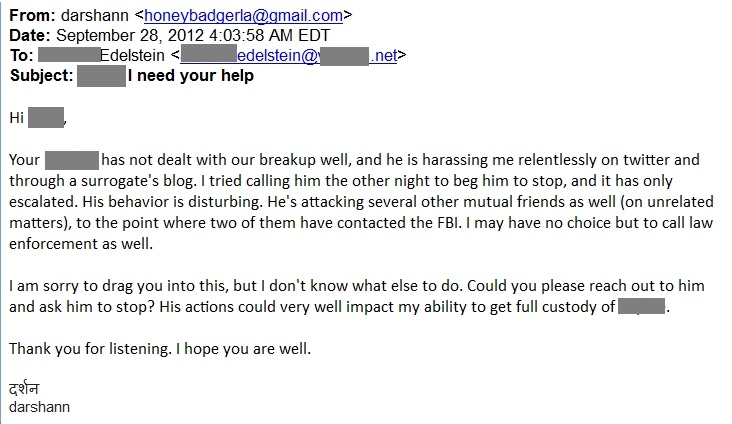Screen dimensions: 732x424
Task: Click the subject text I need your help
Action: coord(191,76)
